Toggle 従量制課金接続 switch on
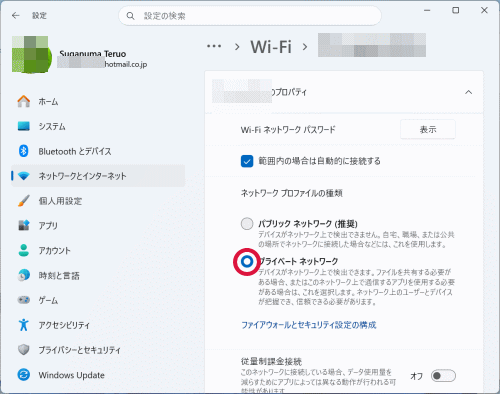This screenshot has width=500, height=394. point(443,376)
